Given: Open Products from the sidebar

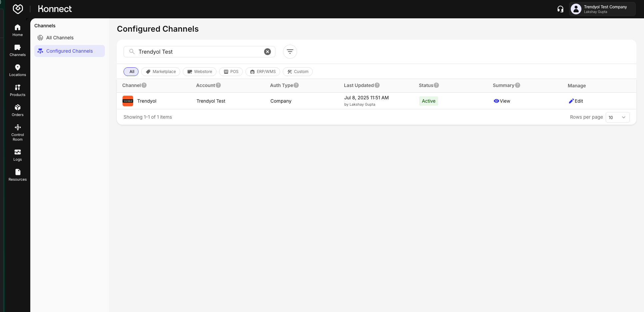Looking at the screenshot, I should [18, 90].
